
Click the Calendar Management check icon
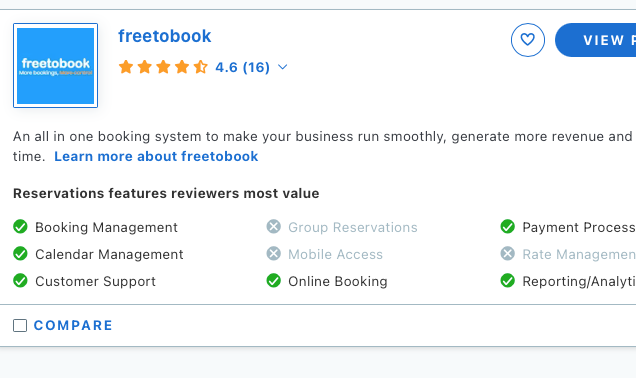(20, 254)
